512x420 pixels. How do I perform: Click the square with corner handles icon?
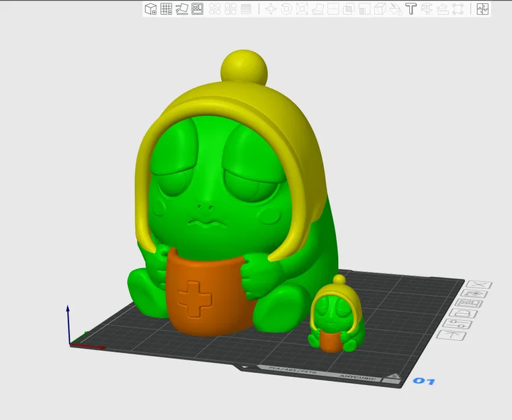click(x=458, y=9)
